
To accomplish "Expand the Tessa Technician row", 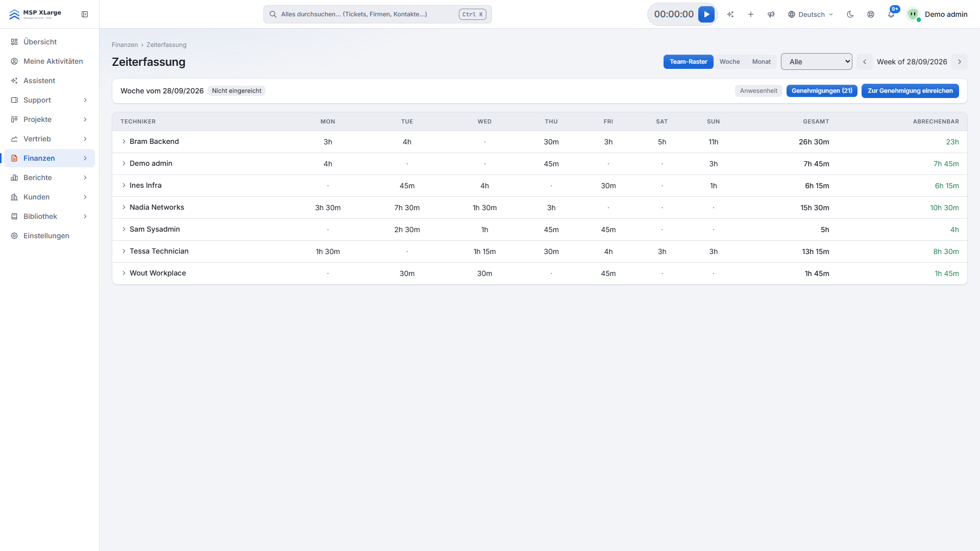I will (124, 251).
